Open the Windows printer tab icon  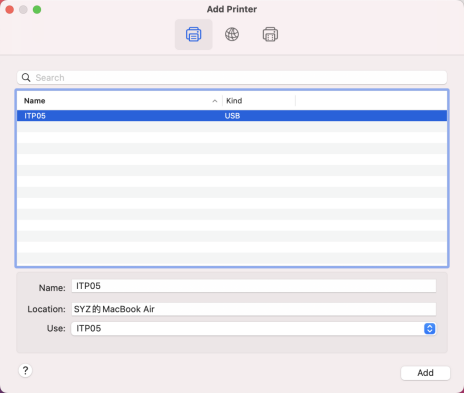coord(270,34)
